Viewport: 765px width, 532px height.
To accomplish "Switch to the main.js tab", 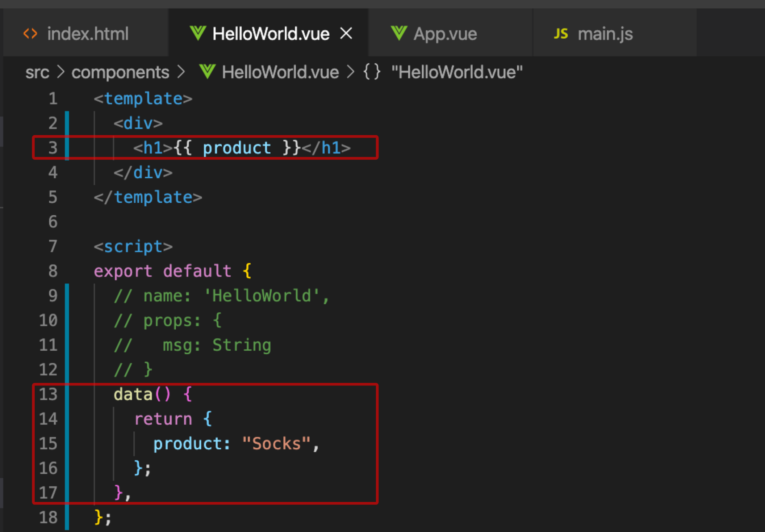I will [x=605, y=34].
